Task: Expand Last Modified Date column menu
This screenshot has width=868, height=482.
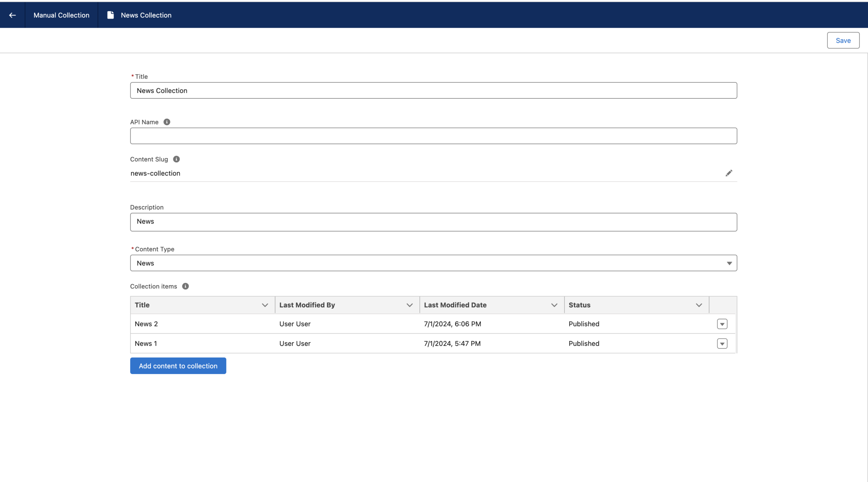Action: click(554, 305)
